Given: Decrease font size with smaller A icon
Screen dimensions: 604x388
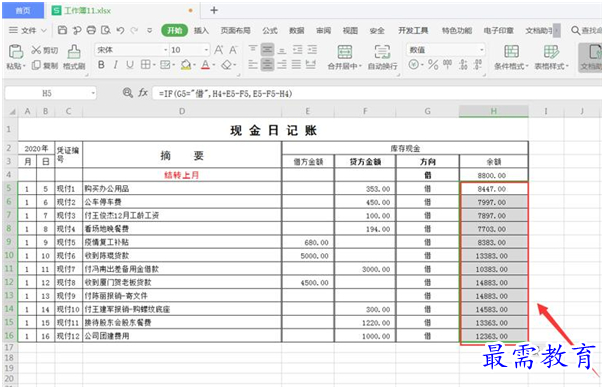Looking at the screenshot, I should (233, 50).
